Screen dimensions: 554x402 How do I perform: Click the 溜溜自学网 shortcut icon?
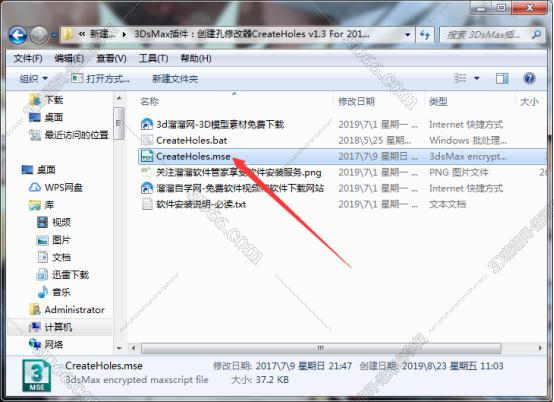click(x=147, y=188)
